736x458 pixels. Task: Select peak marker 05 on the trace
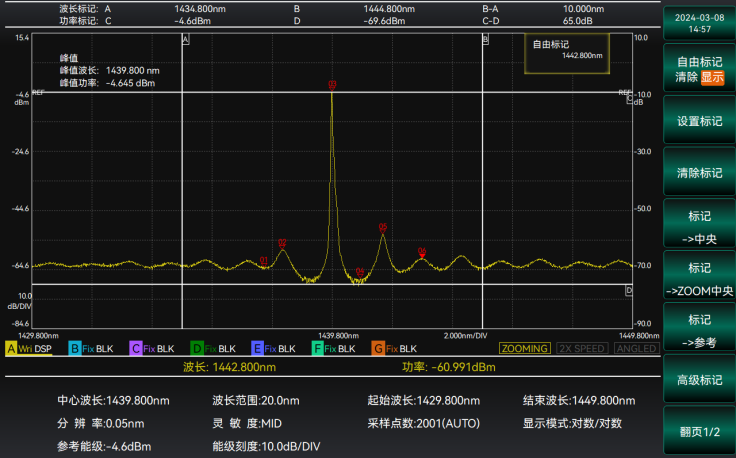(383, 228)
